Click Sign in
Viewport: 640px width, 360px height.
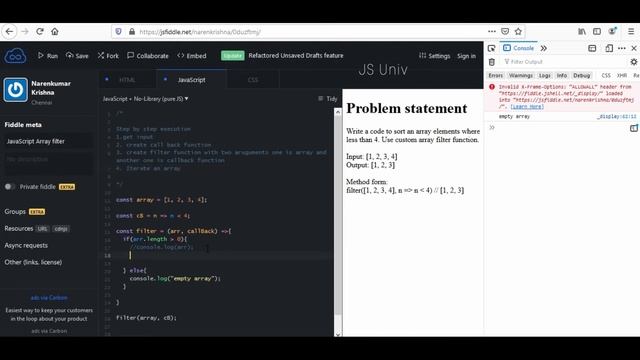tap(467, 56)
